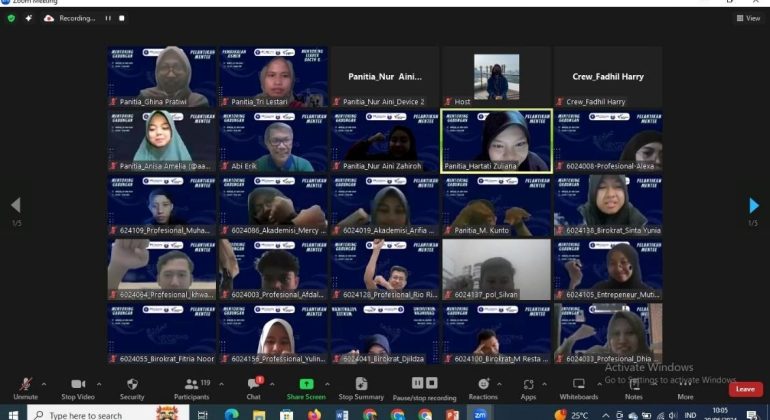Select 6024055_Birokrat_Fitria Noor tile

click(162, 334)
